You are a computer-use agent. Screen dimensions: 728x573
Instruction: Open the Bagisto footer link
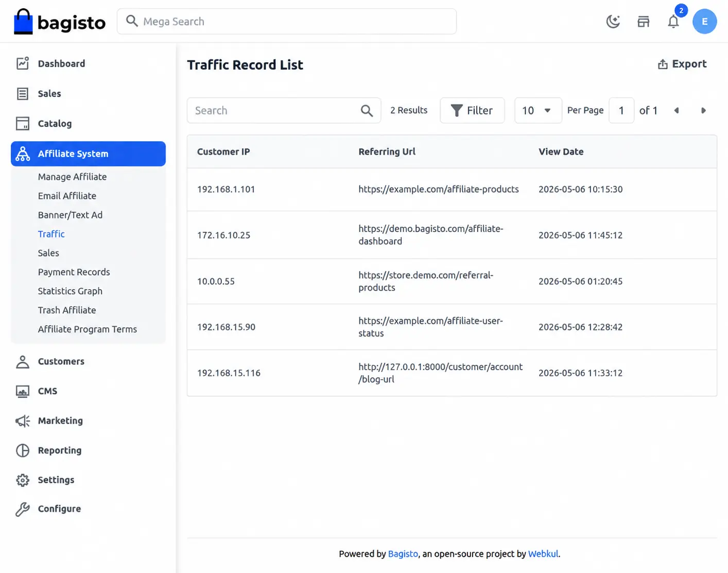pos(403,554)
